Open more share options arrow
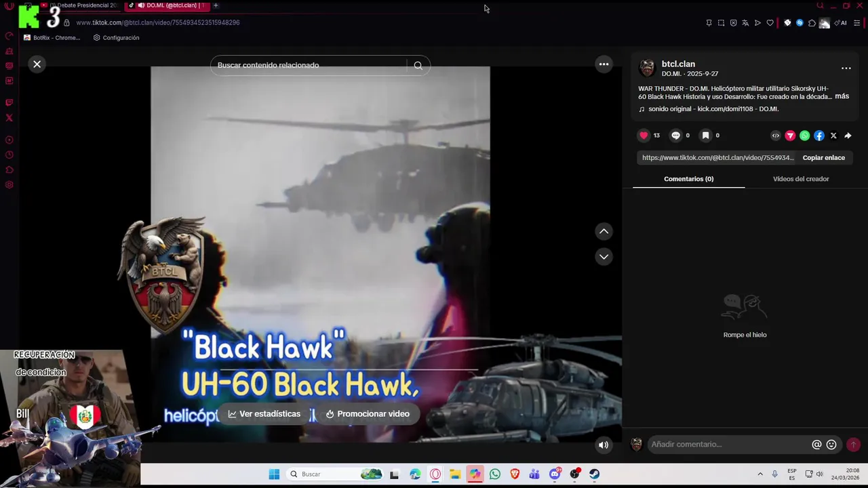The width and height of the screenshot is (868, 488). click(848, 136)
